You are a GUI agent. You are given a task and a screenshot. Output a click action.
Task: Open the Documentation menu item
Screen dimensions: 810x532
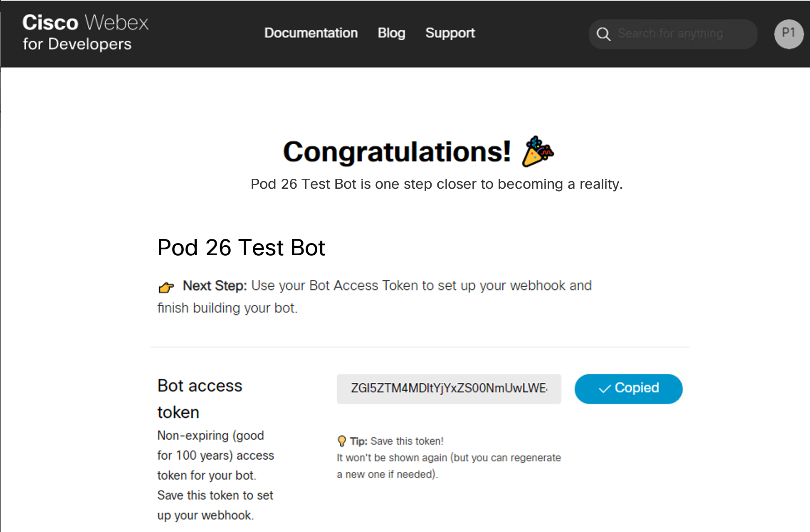click(x=311, y=33)
